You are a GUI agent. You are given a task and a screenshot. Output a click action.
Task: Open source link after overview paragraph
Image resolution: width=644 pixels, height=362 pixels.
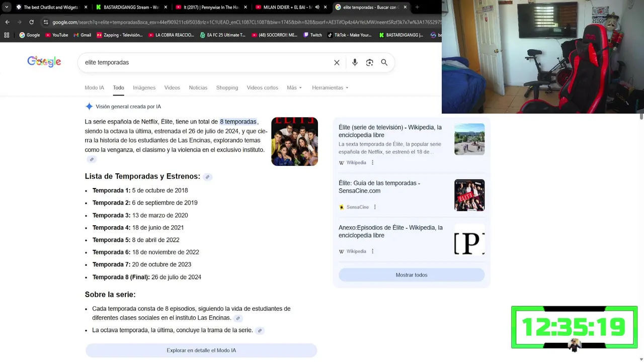pos(92,159)
